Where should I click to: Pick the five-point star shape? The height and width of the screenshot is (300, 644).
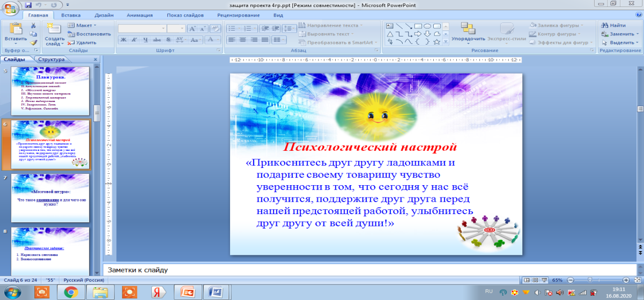[436, 41]
